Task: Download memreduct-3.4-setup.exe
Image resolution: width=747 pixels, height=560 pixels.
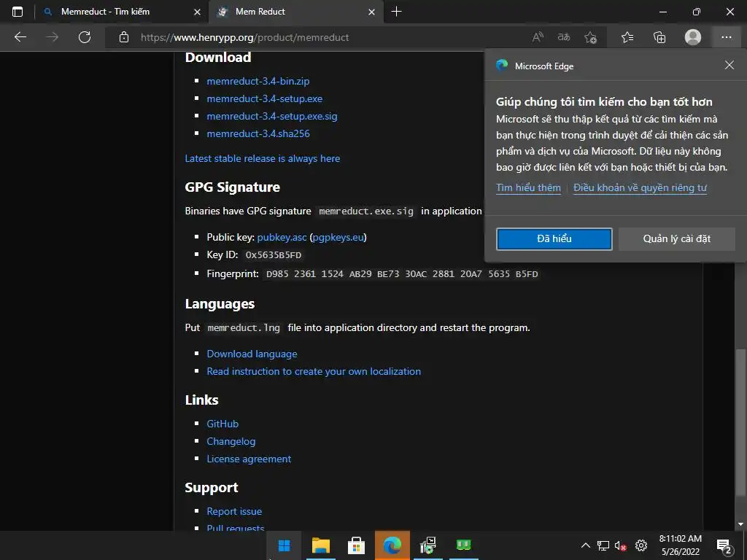Action: click(x=264, y=98)
